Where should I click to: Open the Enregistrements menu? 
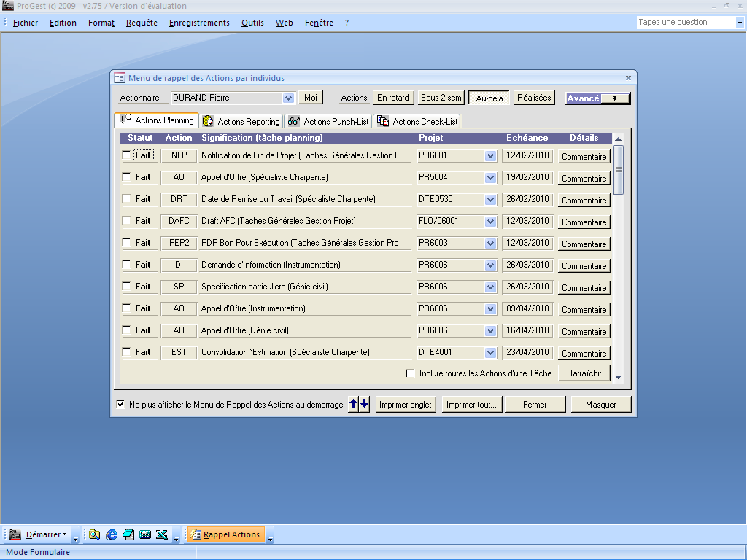click(x=199, y=23)
